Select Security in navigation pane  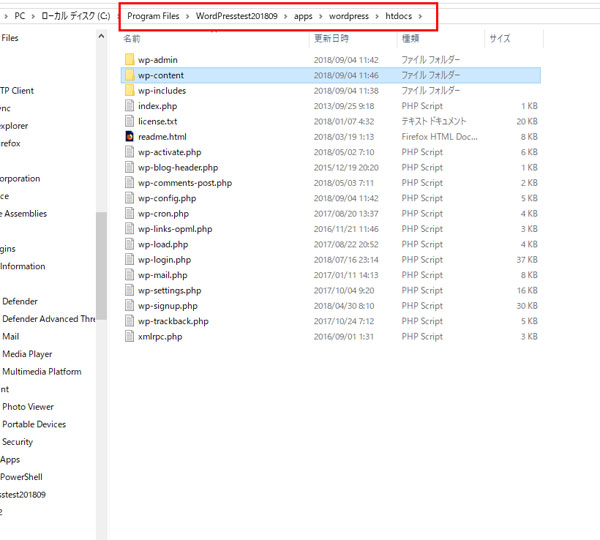click(x=17, y=442)
